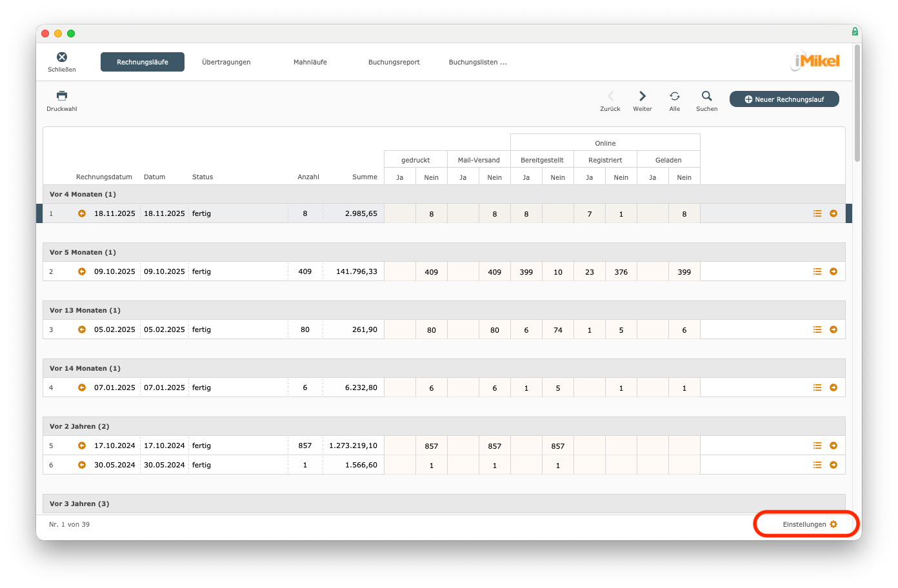Click the Alle refresh icon
The width and height of the screenshot is (898, 588).
[674, 97]
